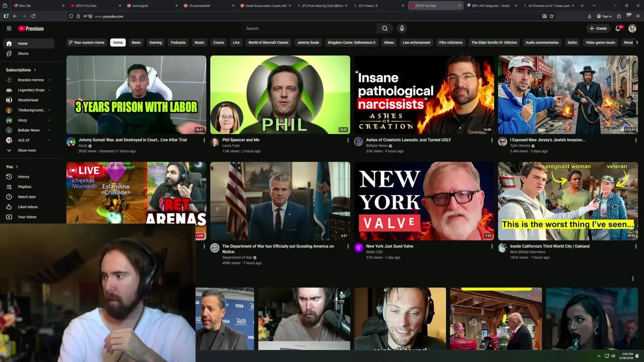Select the Video game music chip
Image resolution: width=644 pixels, height=362 pixels.
pos(600,42)
